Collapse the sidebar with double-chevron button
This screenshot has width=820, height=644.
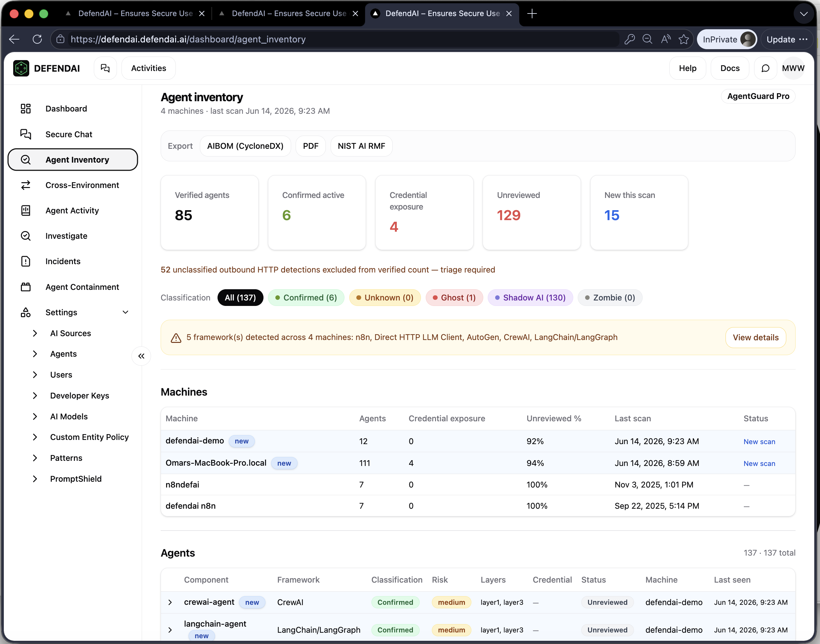tap(141, 356)
